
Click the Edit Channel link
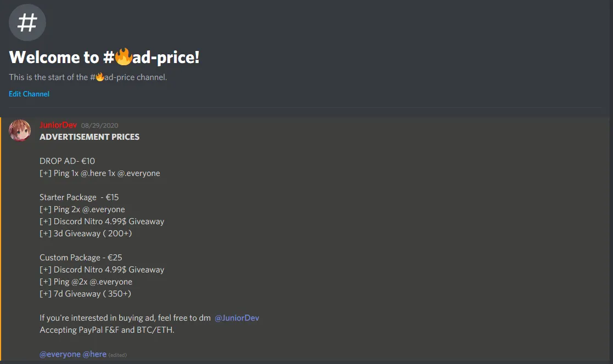click(x=29, y=94)
